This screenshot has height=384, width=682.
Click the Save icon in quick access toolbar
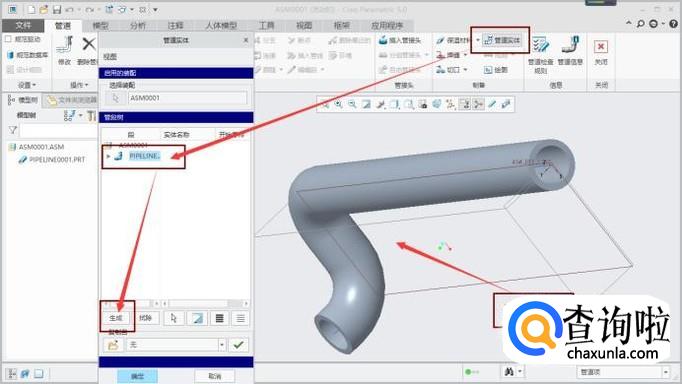57,9
